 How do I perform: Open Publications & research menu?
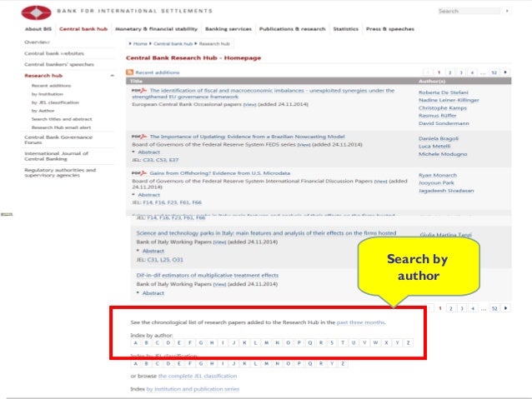click(x=293, y=29)
